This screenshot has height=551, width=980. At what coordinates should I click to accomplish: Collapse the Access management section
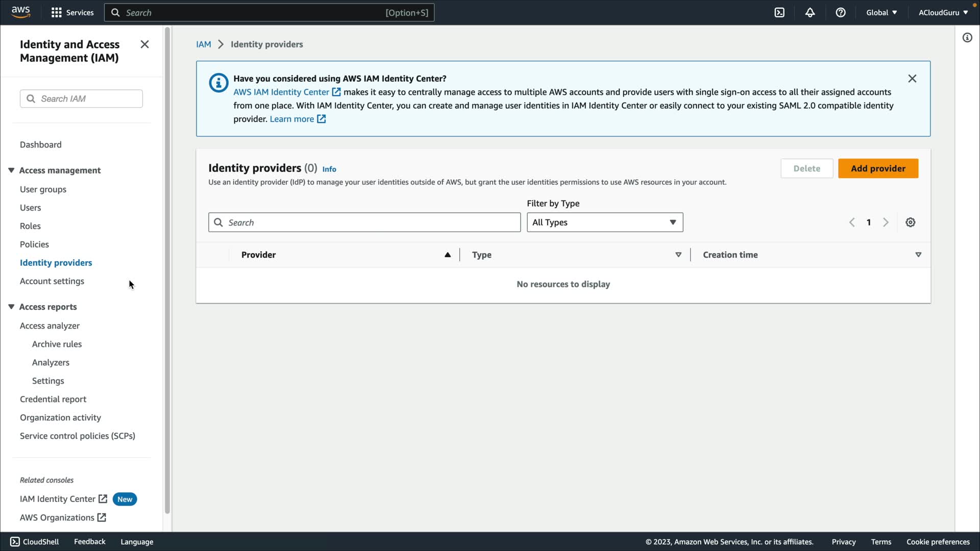(11, 170)
